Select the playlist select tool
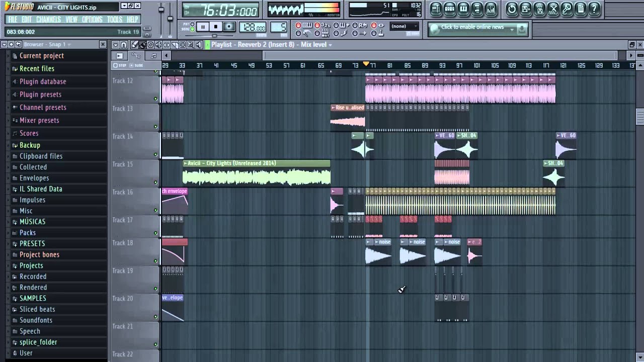Image resolution: width=644 pixels, height=362 pixels. pyautogui.click(x=183, y=45)
